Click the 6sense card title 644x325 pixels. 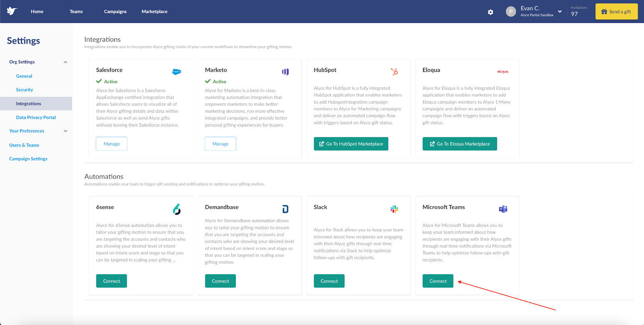coord(105,207)
